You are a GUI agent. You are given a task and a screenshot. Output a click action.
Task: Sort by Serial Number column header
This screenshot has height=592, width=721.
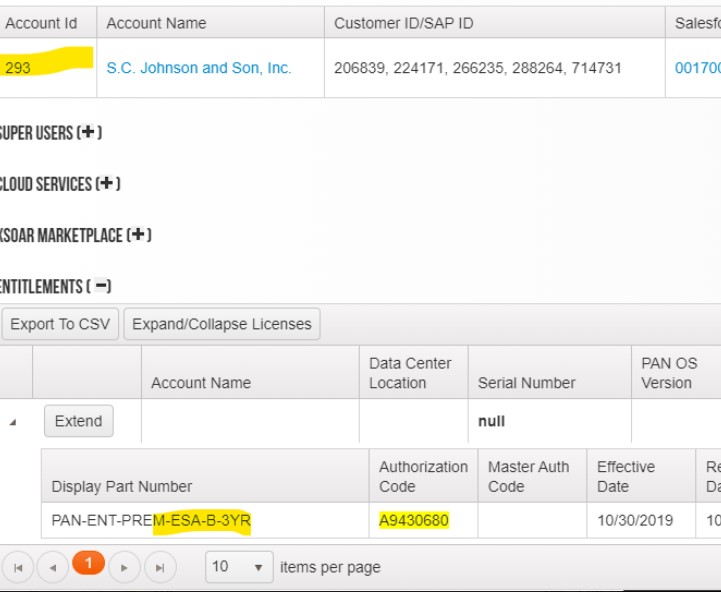click(x=526, y=383)
